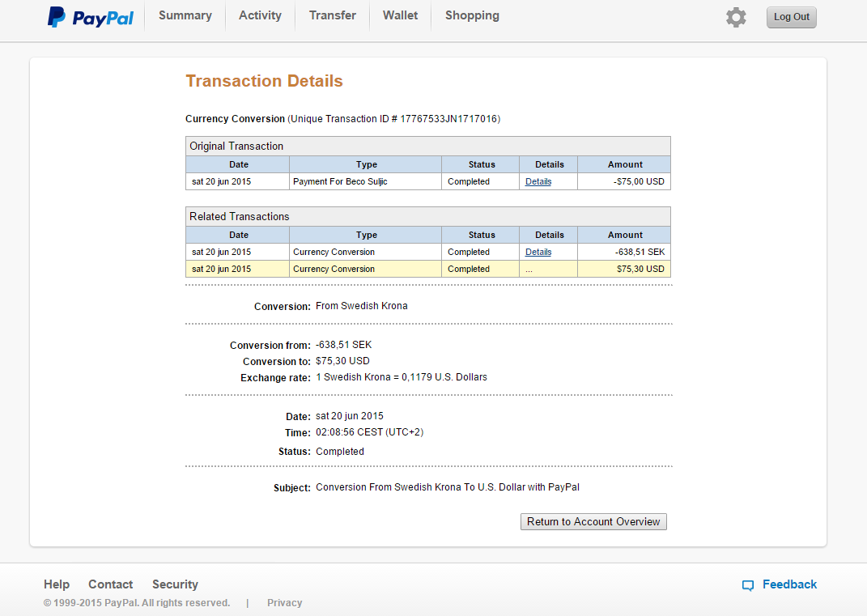
Task: Click the Amount column header in Original Transaction
Action: (625, 164)
